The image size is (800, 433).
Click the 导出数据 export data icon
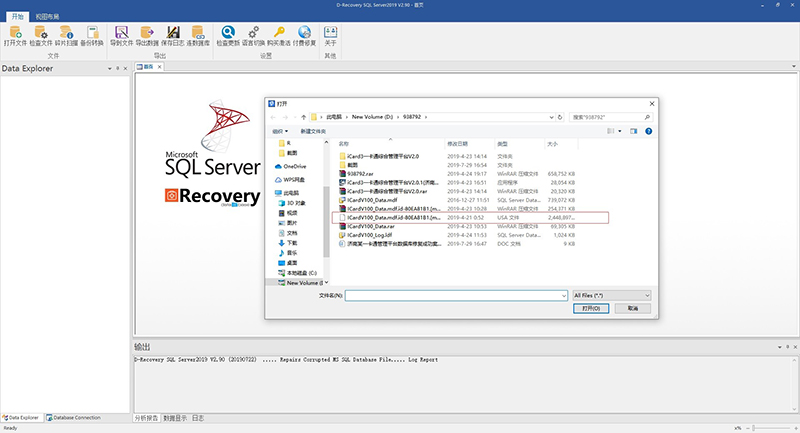tap(147, 32)
